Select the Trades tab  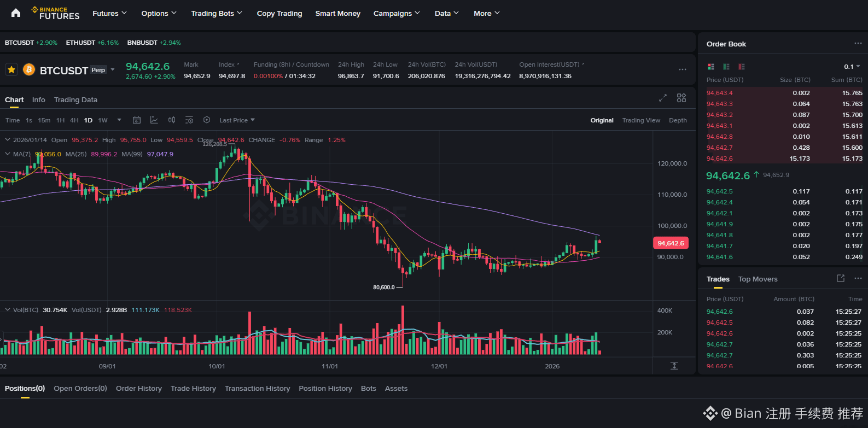click(x=718, y=279)
